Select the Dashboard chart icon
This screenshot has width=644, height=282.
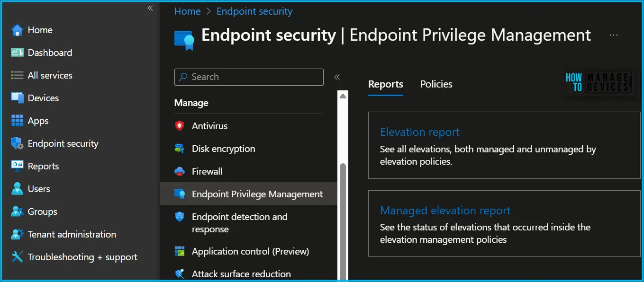point(17,53)
